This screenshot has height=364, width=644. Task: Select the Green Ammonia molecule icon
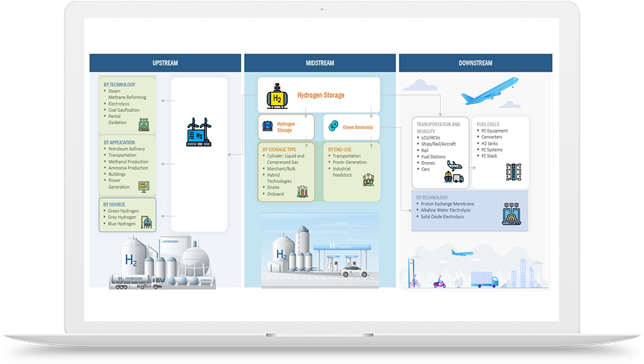pyautogui.click(x=333, y=126)
